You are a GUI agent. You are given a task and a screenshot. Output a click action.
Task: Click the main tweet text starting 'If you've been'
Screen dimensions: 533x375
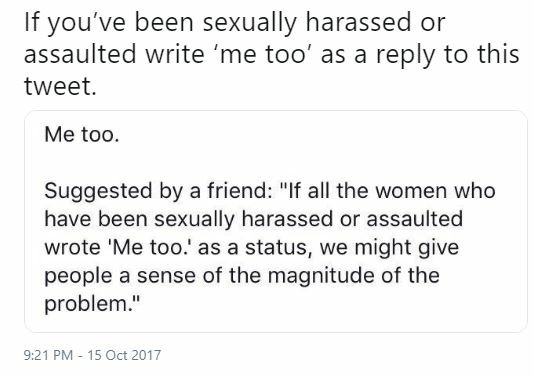pyautogui.click(x=272, y=54)
